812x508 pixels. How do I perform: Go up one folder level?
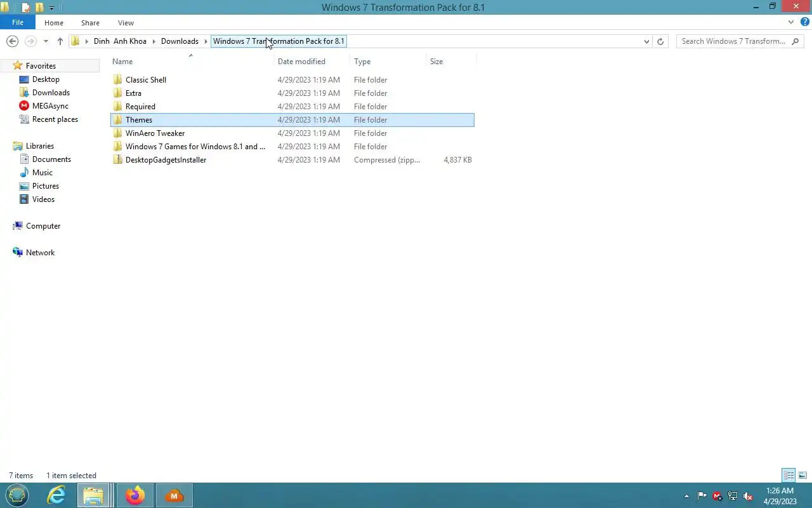tap(60, 41)
